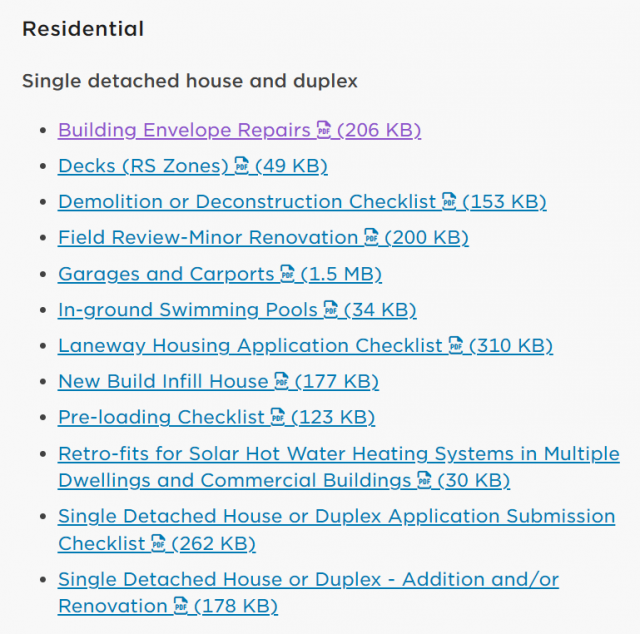The width and height of the screenshot is (640, 634).
Task: Click PDF icon beside Laneway Housing Application Checklist
Action: 456,346
